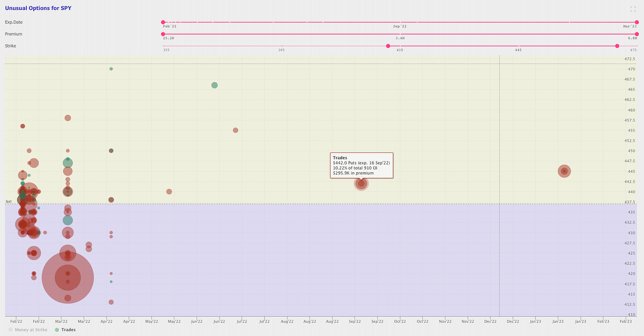This screenshot has height=336, width=644.
Task: Click the "Exp.Date" filter label
Action: pos(14,22)
